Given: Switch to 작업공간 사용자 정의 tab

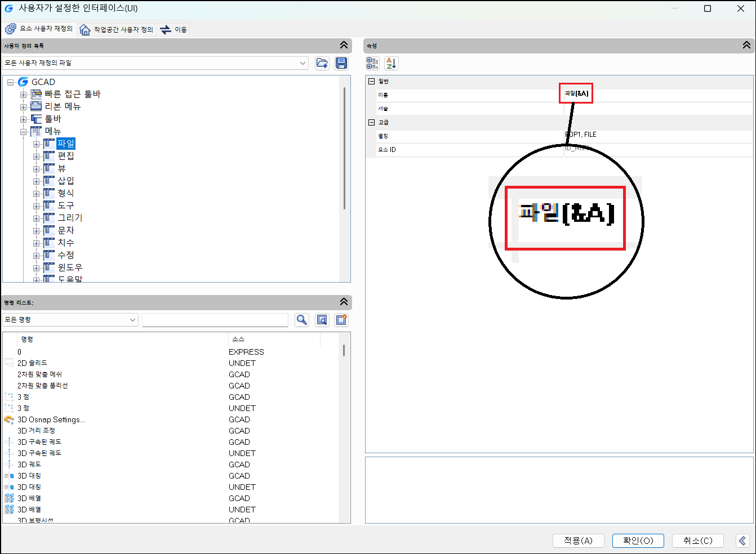Looking at the screenshot, I should pos(117,29).
